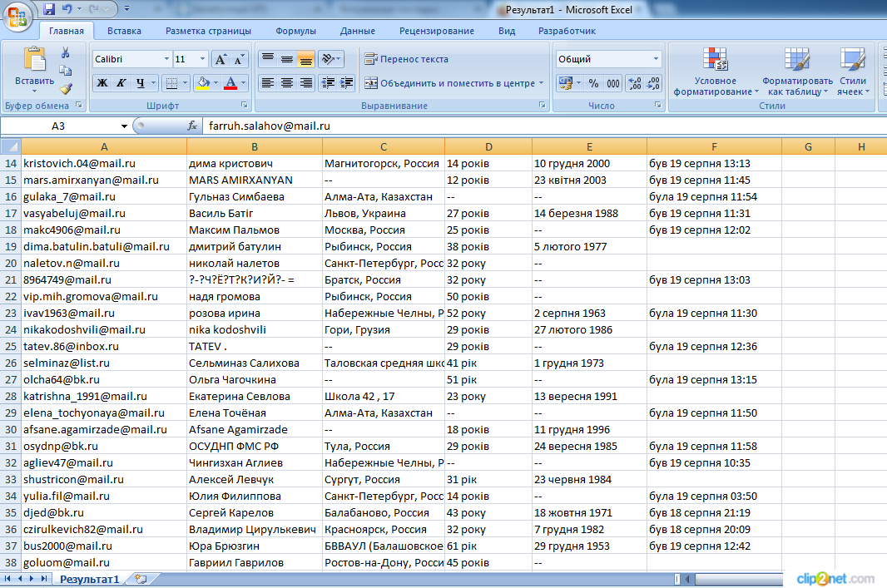Viewport: 887px width, 588px height.
Task: Click the Percent style icon
Action: point(593,83)
